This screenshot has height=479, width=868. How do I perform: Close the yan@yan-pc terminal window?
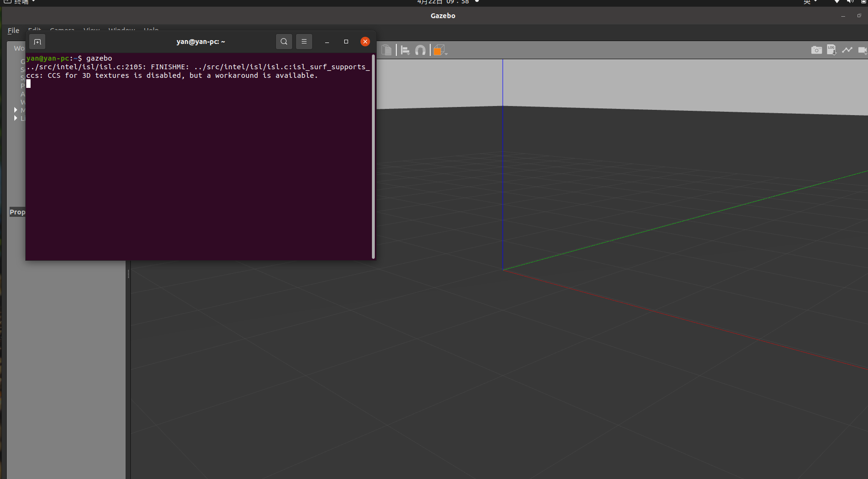click(365, 42)
